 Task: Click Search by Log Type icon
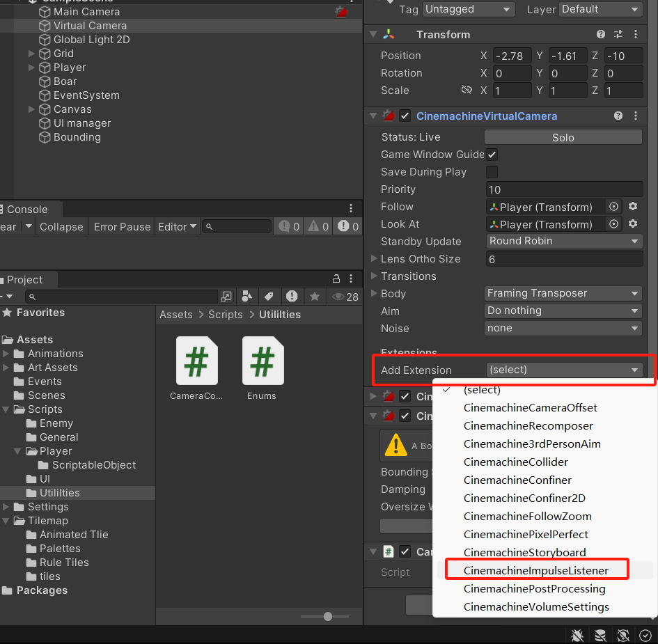292,297
